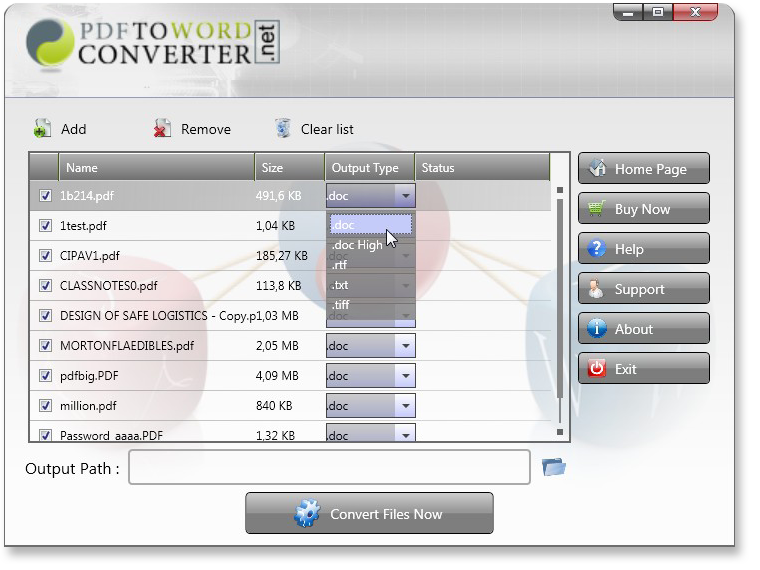The width and height of the screenshot is (760, 570).
Task: Click the PDF to Word Converter logo
Action: coord(153,44)
